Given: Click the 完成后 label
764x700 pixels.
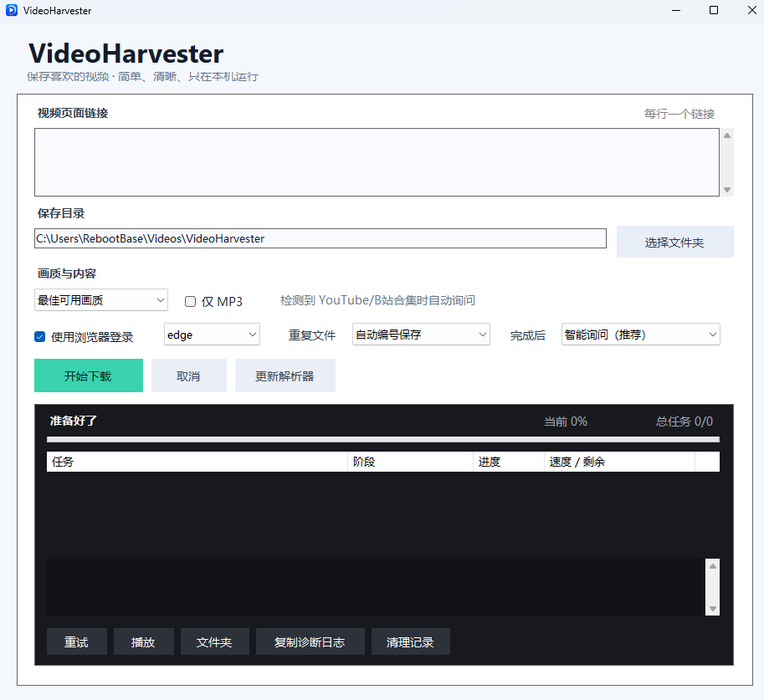Looking at the screenshot, I should (528, 335).
